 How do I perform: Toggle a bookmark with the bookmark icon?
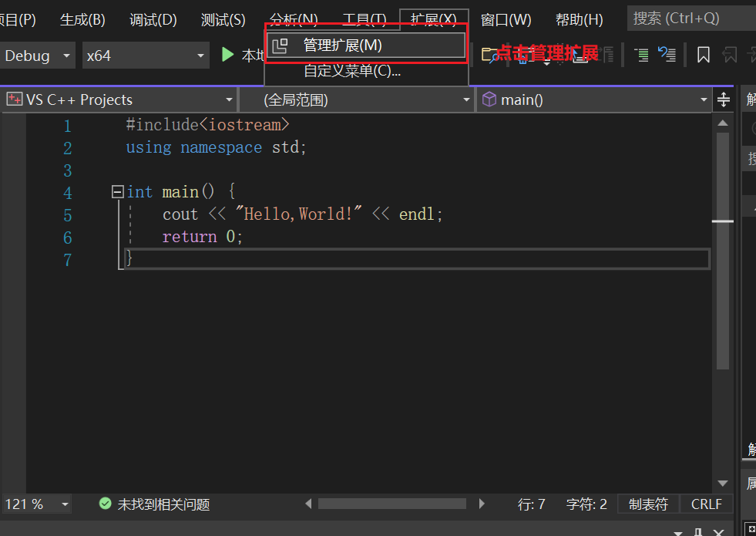[x=704, y=55]
